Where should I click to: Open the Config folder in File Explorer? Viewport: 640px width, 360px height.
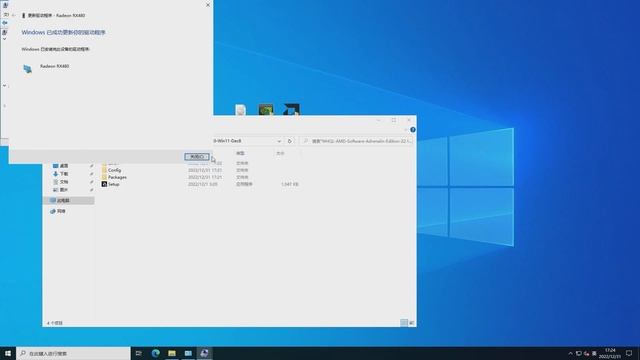point(114,170)
